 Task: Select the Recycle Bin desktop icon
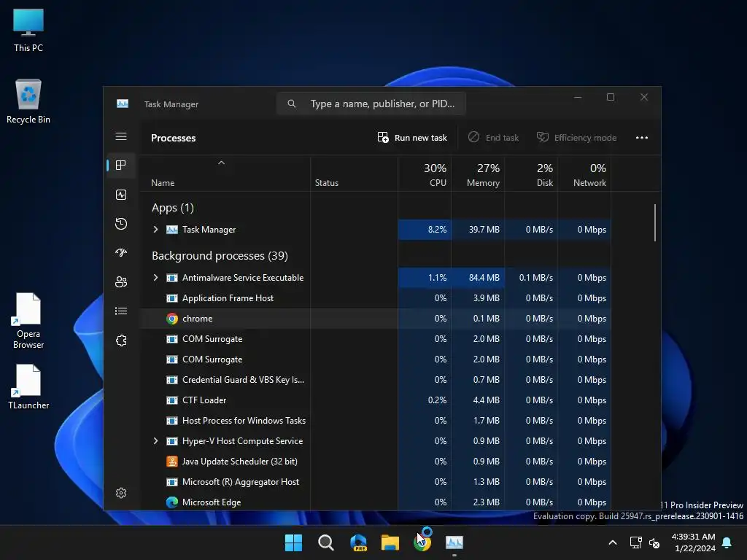pyautogui.click(x=28, y=101)
